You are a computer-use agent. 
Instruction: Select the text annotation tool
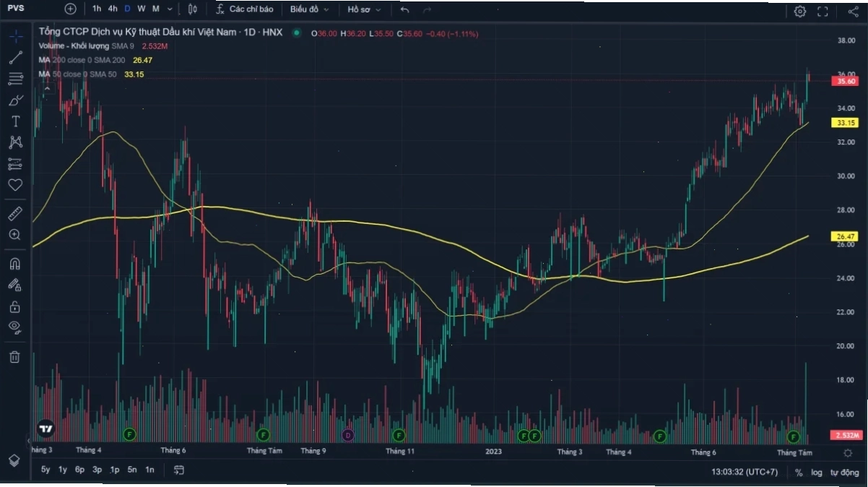(x=15, y=121)
